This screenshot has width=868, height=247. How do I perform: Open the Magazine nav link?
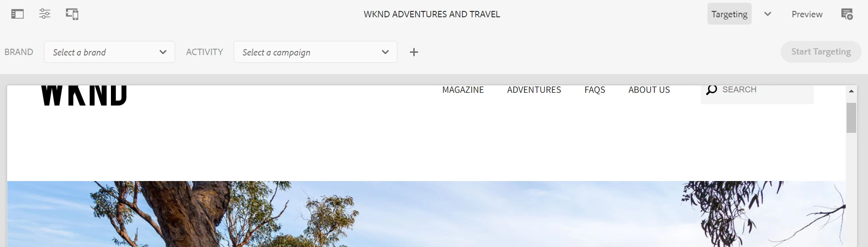click(463, 90)
